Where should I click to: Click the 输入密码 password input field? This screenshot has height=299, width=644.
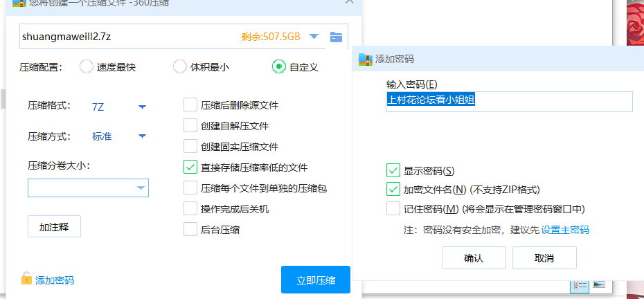click(x=509, y=102)
